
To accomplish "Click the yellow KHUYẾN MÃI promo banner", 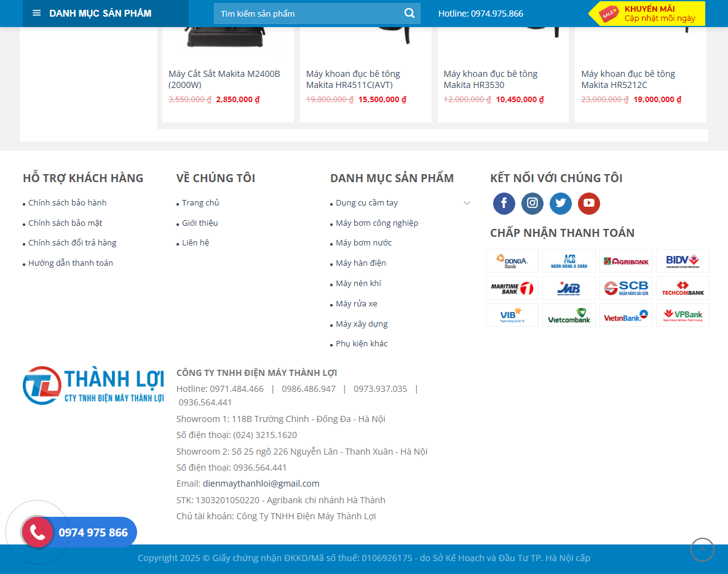I will 647,13.
